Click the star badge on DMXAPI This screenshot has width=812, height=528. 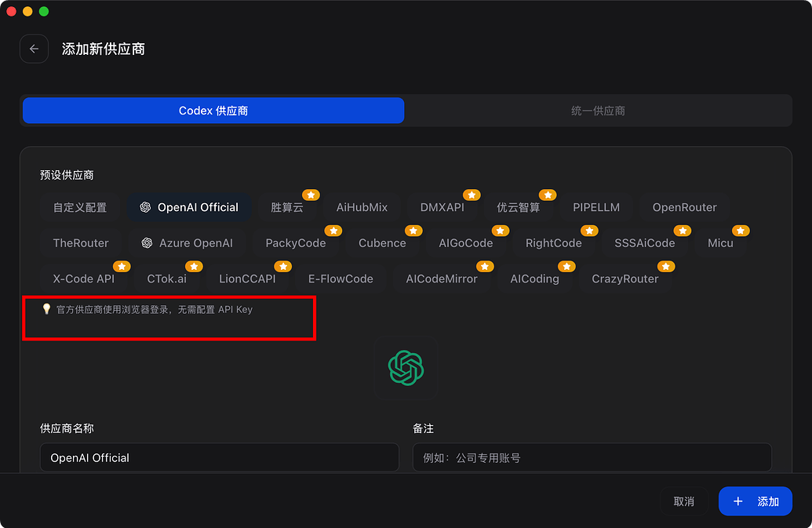(472, 195)
